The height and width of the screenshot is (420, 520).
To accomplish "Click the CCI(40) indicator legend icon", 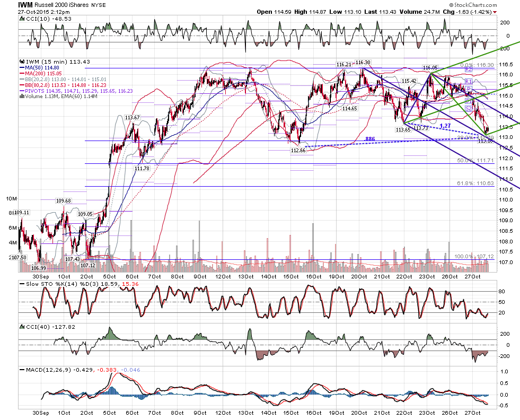I will pyautogui.click(x=22, y=327).
